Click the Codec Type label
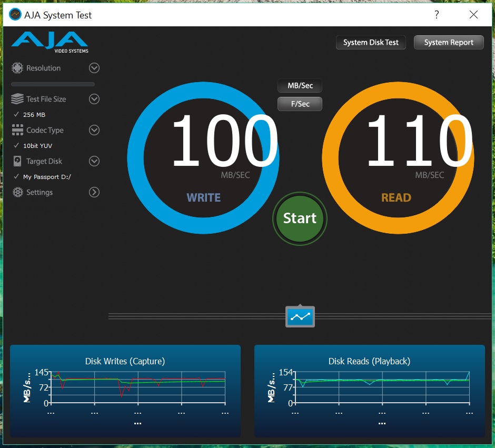This screenshot has height=448, width=495. tap(45, 130)
